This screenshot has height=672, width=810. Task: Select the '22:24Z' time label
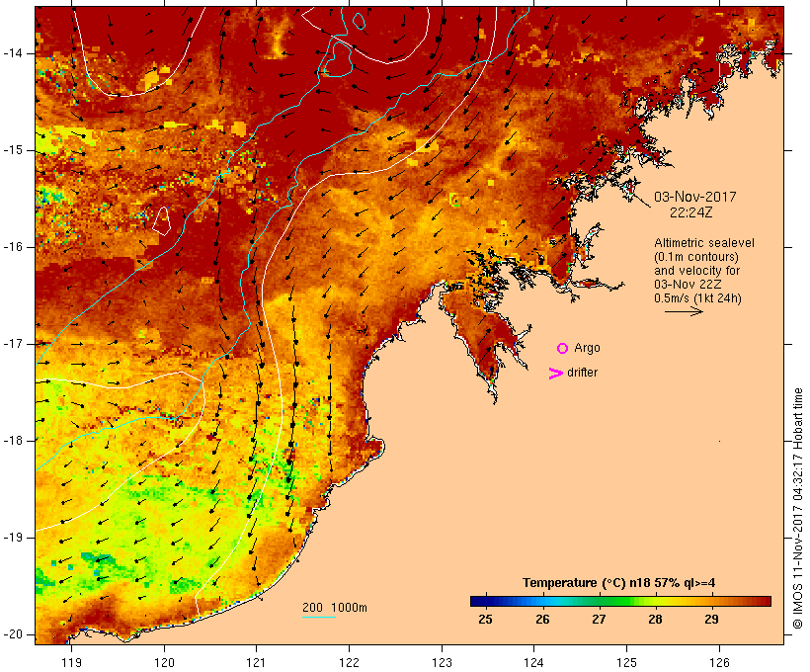691,212
